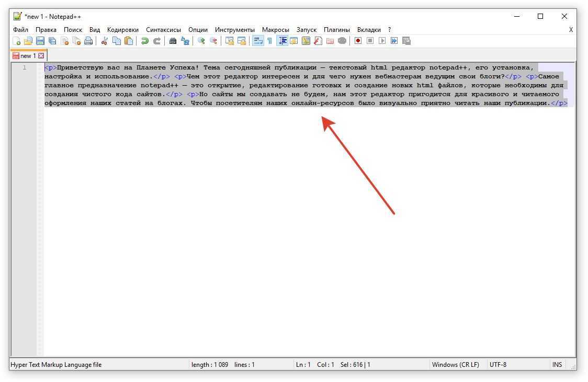Click the New file toolbar icon
Viewport: 588px width, 382px height.
pos(16,41)
